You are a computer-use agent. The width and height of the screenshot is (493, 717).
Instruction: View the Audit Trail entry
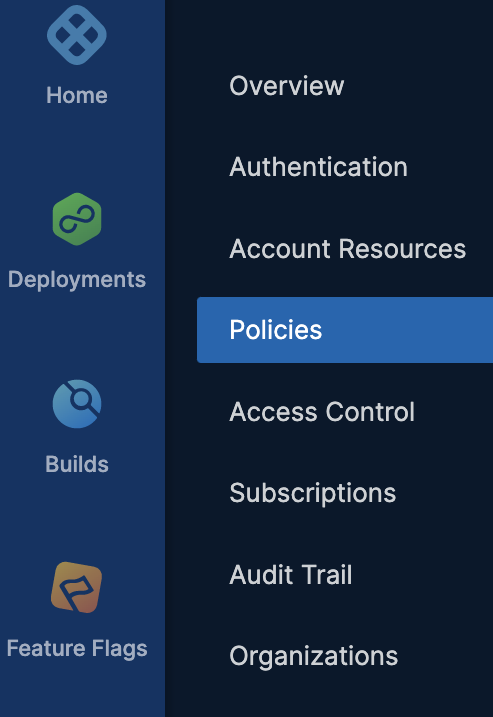click(290, 575)
